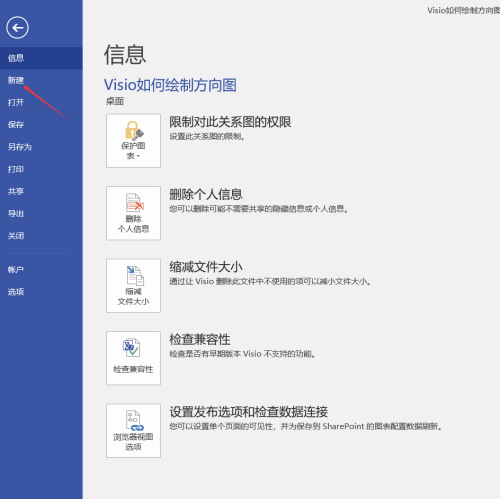Click the 设置此关系图的限制 description text
The height and width of the screenshot is (499, 500).
coord(207,137)
